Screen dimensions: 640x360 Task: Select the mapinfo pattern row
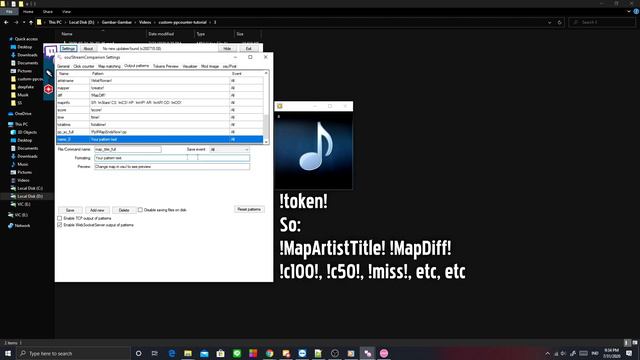(160, 102)
